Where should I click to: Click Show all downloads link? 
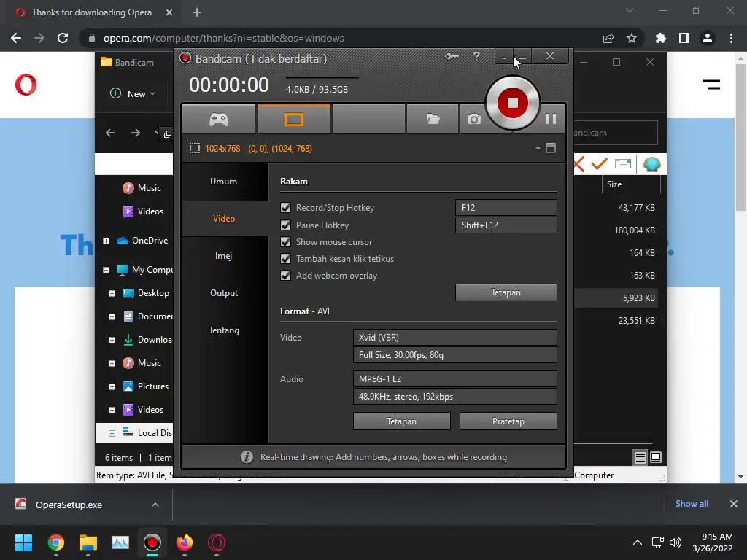[x=692, y=504]
